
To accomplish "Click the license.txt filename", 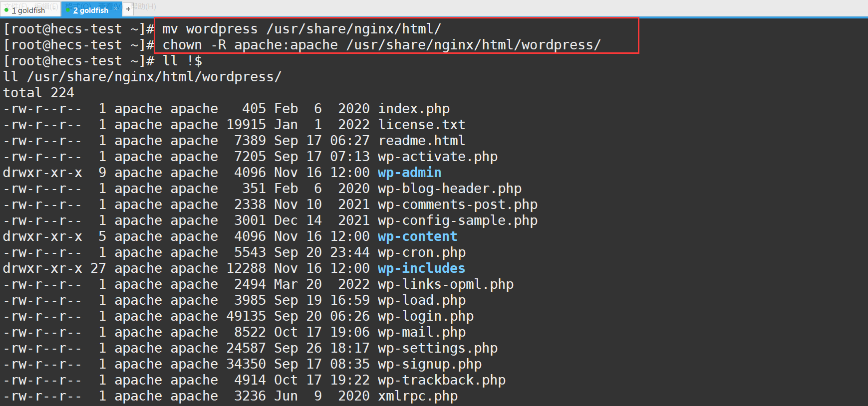I will click(x=421, y=125).
